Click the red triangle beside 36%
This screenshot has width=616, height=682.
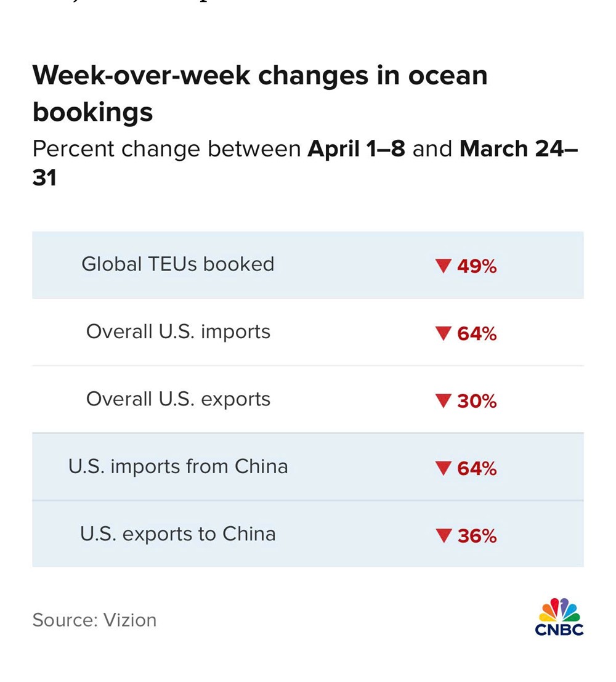click(x=444, y=537)
